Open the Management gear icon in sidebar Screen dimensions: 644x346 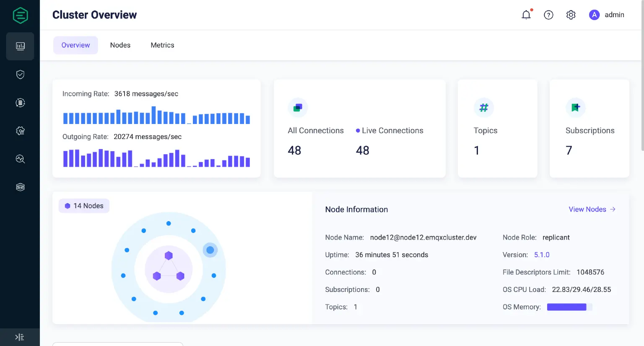(x=20, y=131)
